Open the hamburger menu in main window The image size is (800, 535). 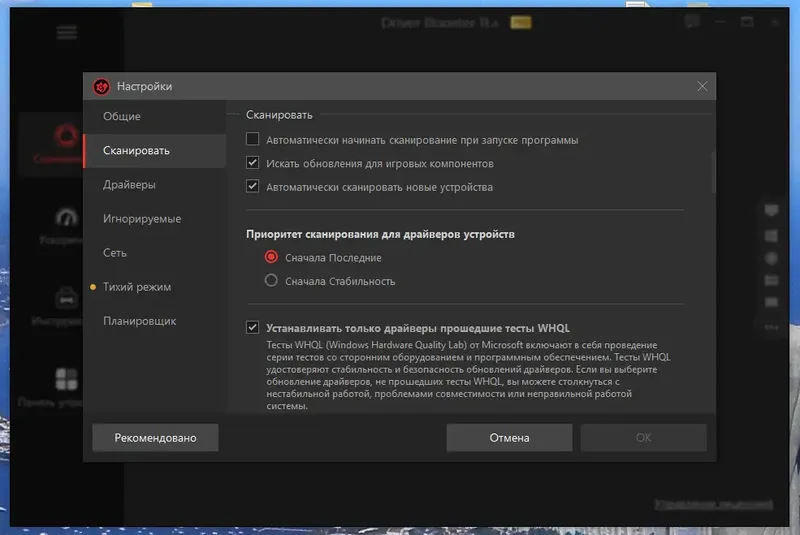tap(67, 33)
